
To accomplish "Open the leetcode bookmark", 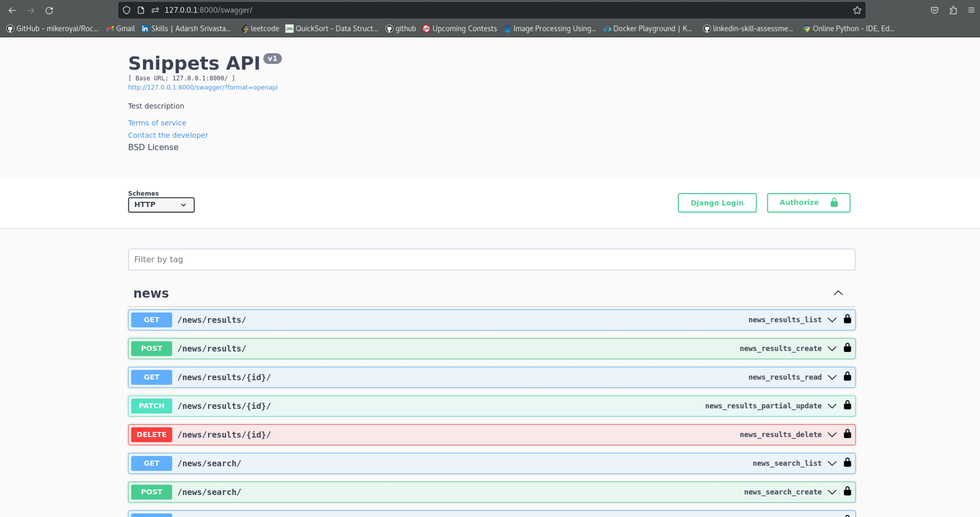I will (260, 29).
